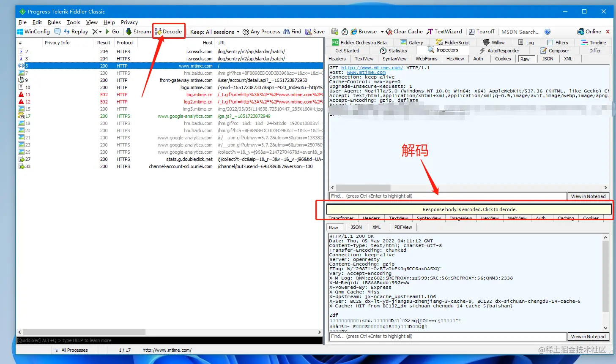Select request HexView inspector tab

tap(455, 59)
